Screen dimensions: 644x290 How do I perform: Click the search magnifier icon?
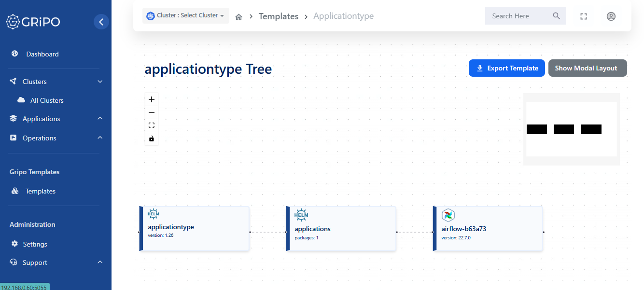click(557, 16)
